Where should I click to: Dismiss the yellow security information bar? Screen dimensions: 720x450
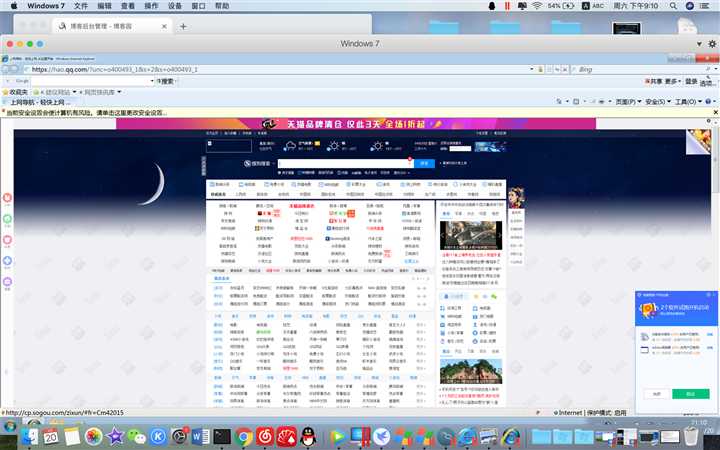pos(715,112)
